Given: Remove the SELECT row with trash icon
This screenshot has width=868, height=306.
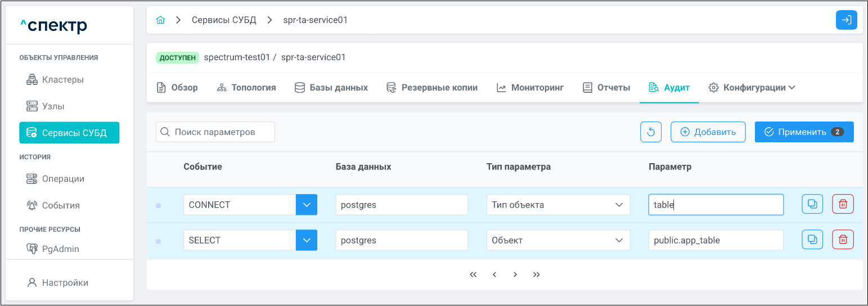Looking at the screenshot, I should coord(843,240).
